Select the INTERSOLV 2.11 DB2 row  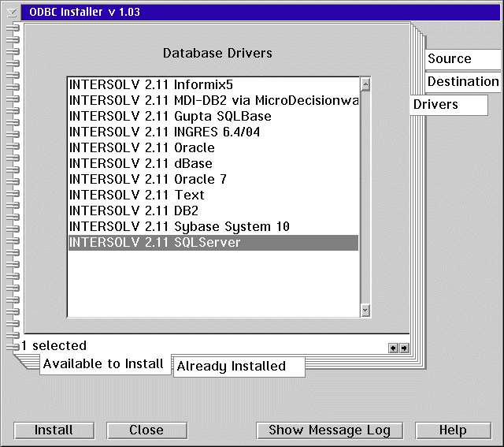[x=213, y=211]
